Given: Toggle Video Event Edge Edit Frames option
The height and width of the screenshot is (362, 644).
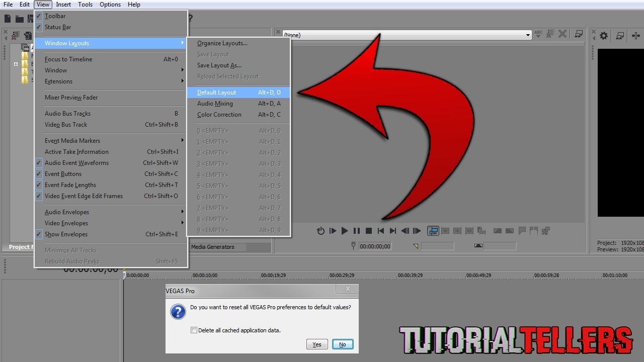Looking at the screenshot, I should click(x=111, y=196).
